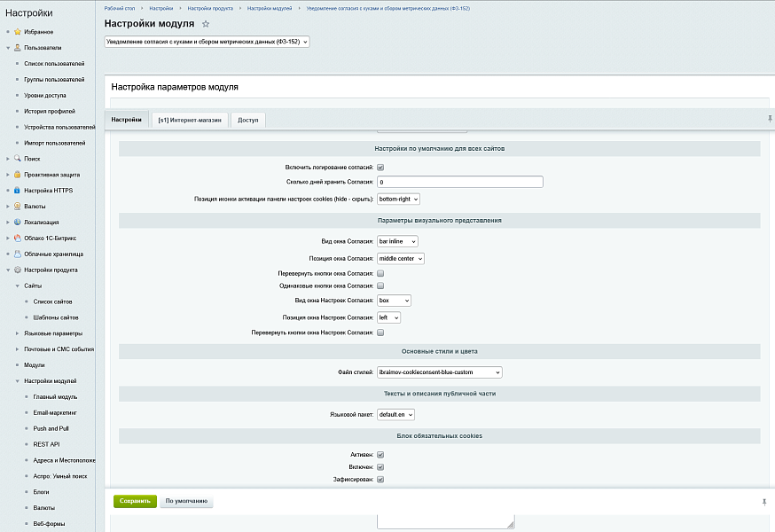This screenshot has width=775, height=532.
Task: Switch to the [s1] Интернет-магазин tab
Action: coord(190,120)
